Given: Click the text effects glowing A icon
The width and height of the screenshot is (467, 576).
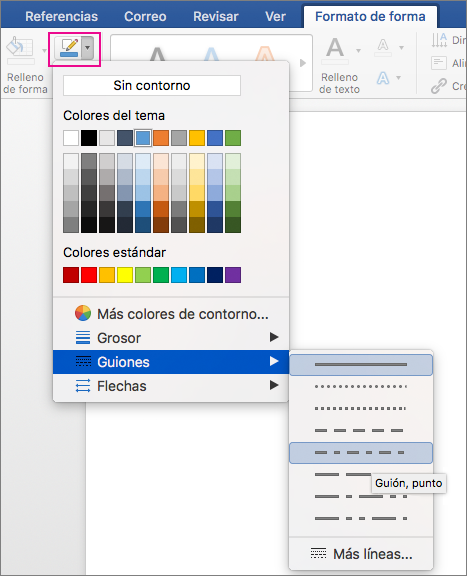Looking at the screenshot, I should tap(383, 78).
